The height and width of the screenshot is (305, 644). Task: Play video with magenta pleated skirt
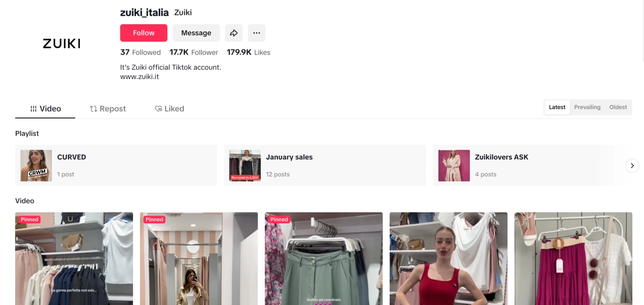[573, 259]
